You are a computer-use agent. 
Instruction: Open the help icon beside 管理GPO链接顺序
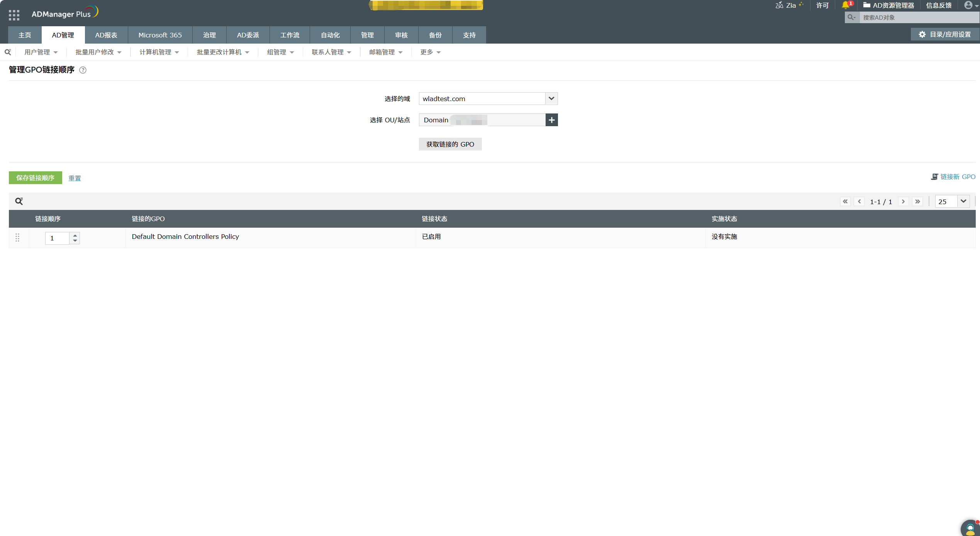(x=83, y=70)
